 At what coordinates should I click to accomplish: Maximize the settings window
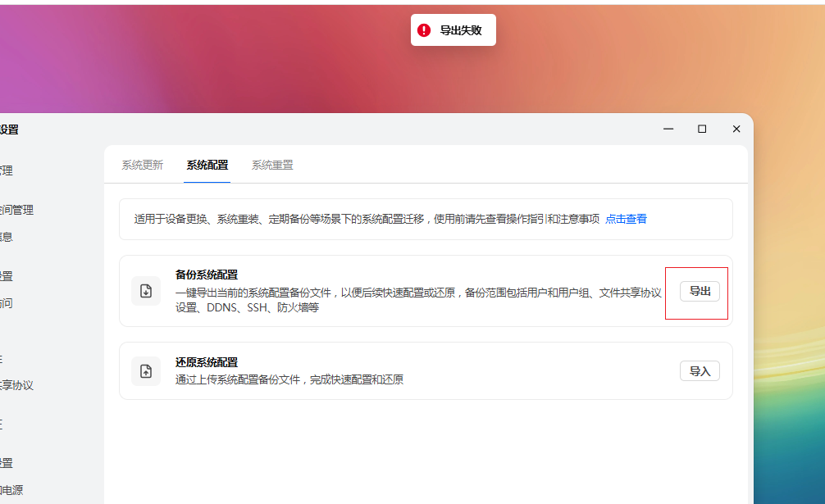click(x=702, y=129)
